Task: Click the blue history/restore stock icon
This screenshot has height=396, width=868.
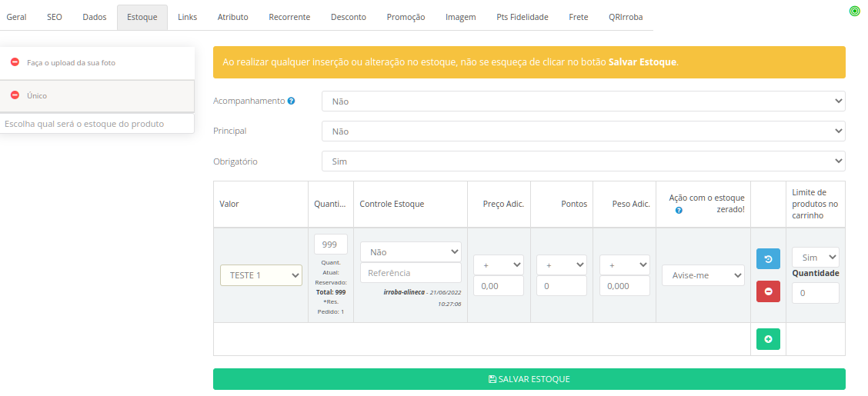Action: (x=768, y=259)
